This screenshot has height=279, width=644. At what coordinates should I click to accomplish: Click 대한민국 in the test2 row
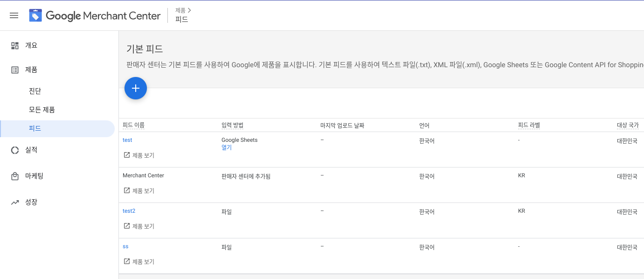point(627,212)
